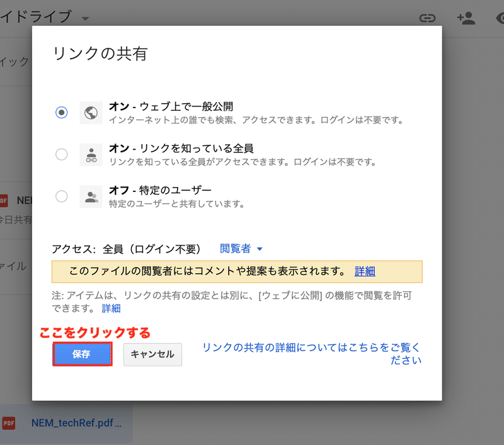Select the "オン - リンクを知っている全員" radio button
504x445 pixels.
click(61, 154)
